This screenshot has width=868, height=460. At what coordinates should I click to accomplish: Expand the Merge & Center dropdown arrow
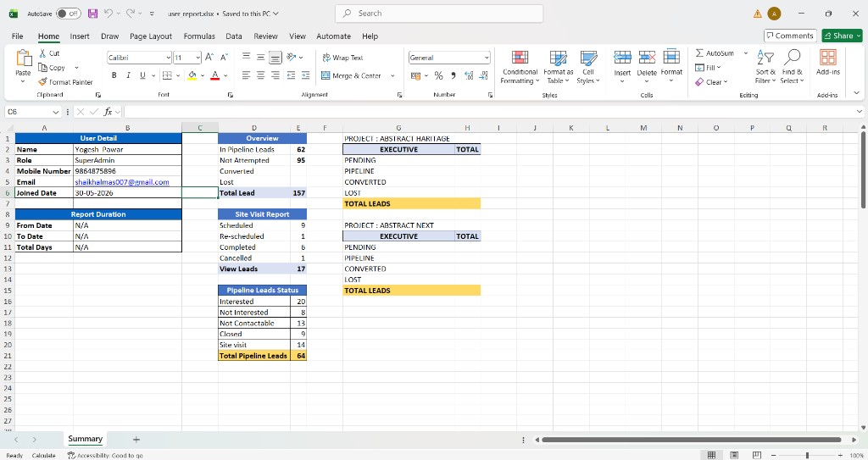tap(392, 76)
